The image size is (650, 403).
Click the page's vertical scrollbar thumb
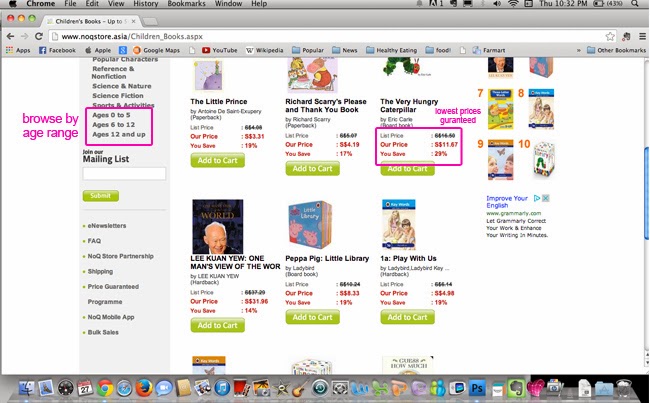coord(647,193)
